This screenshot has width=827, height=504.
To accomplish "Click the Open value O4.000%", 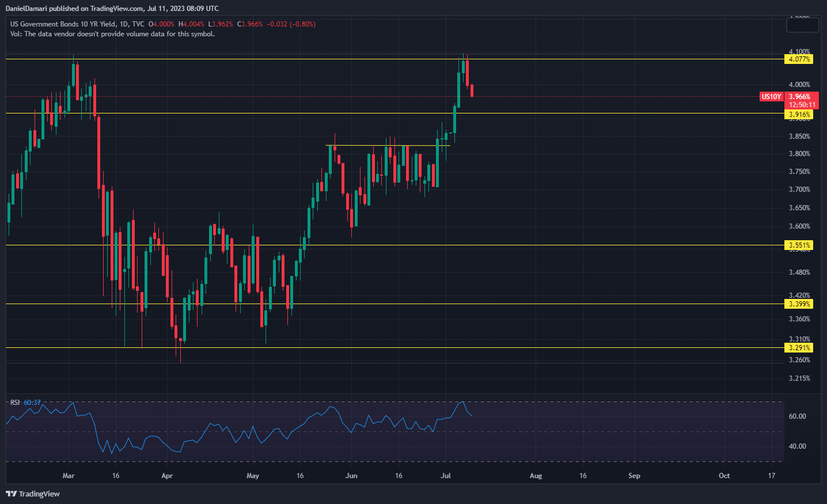I will click(161, 24).
